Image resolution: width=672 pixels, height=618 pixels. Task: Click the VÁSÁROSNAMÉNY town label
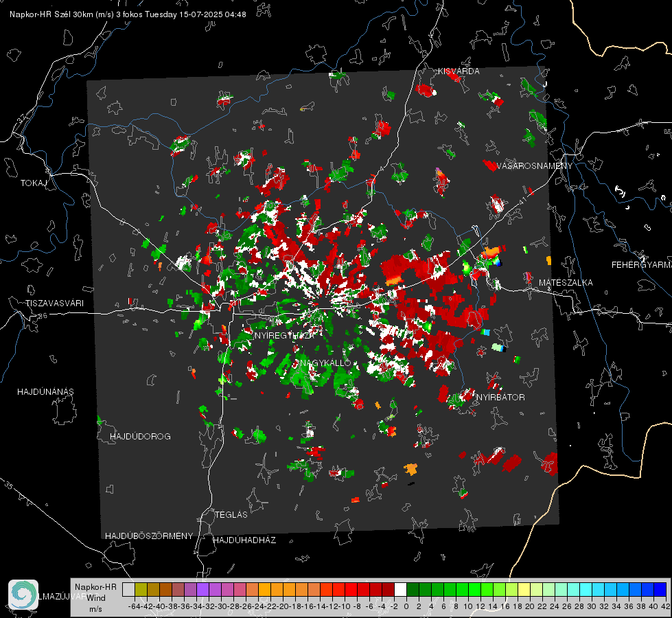(x=534, y=166)
